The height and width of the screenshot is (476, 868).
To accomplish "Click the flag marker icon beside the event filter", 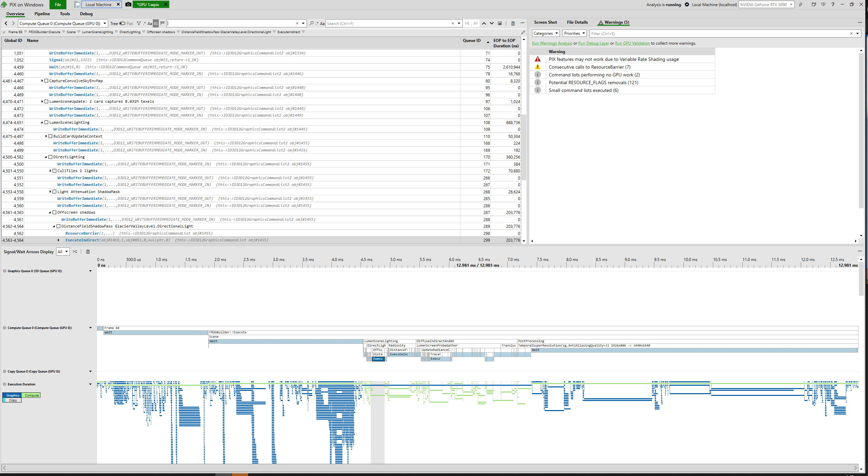I will click(163, 23).
